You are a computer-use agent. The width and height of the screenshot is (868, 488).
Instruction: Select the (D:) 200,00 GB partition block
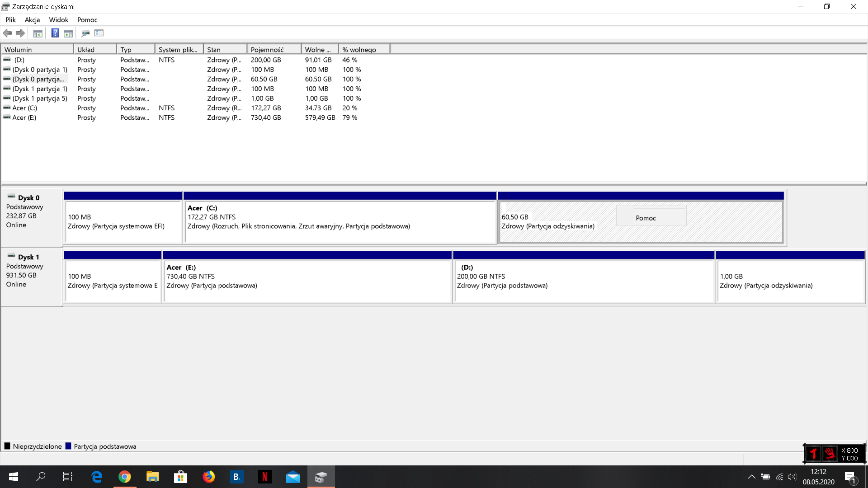click(583, 281)
